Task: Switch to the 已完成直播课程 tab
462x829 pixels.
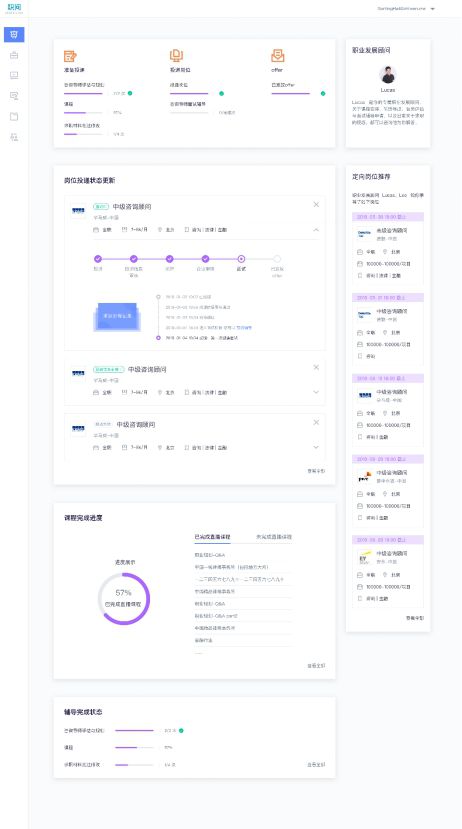Action: [x=212, y=537]
